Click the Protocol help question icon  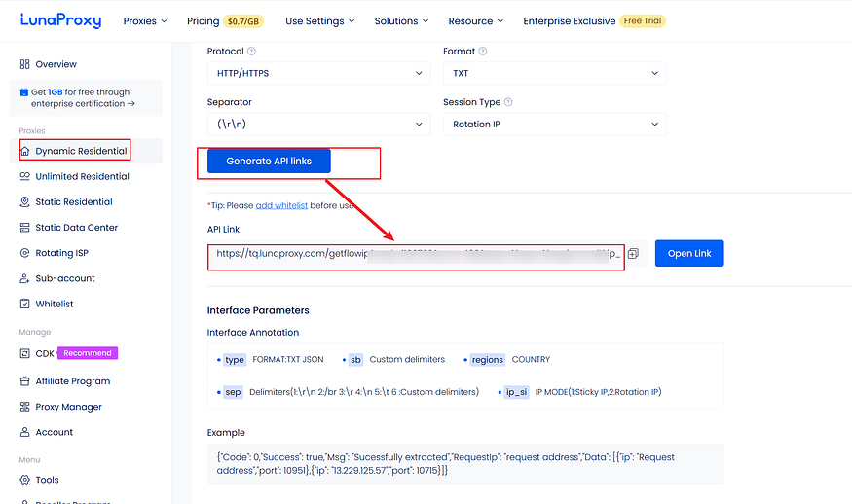(251, 51)
